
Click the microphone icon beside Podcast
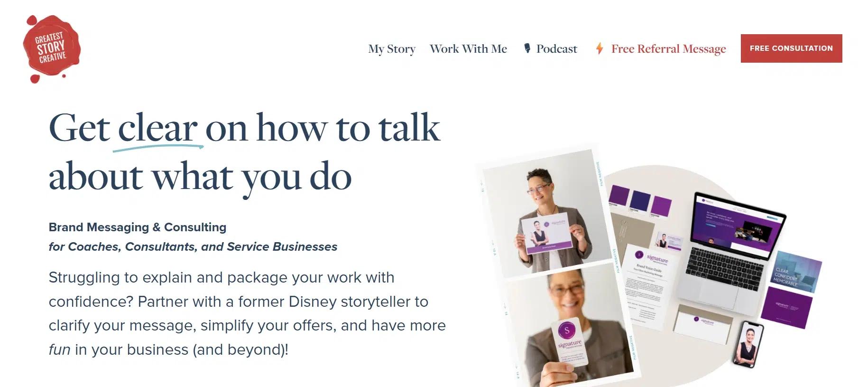pyautogui.click(x=527, y=48)
